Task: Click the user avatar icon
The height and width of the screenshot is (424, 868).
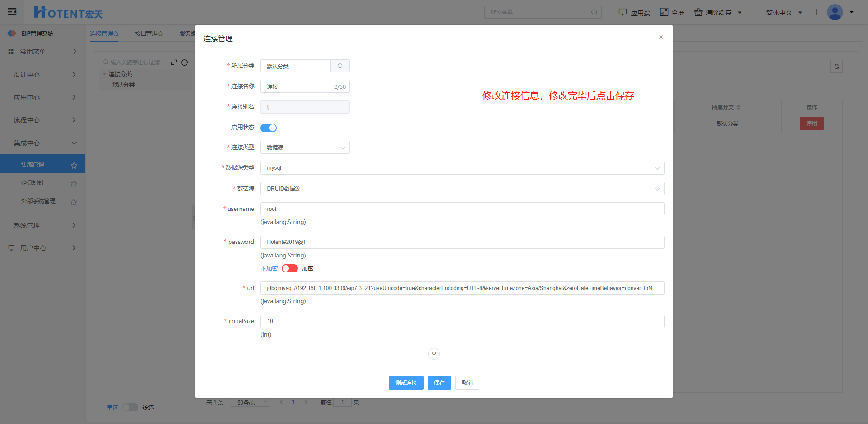Action: [835, 12]
